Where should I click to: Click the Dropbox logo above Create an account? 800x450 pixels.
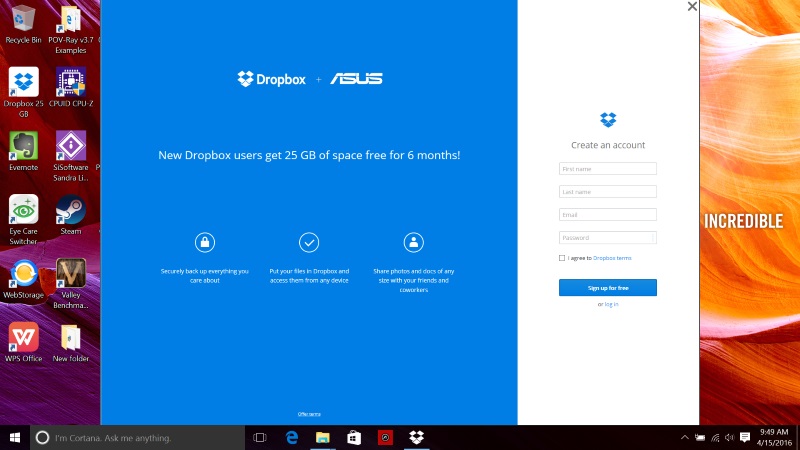[x=608, y=120]
